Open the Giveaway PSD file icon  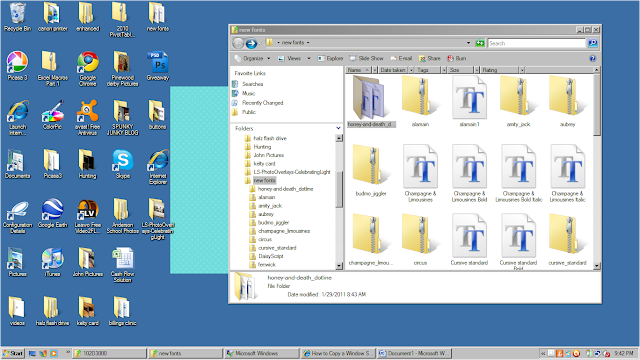(158, 65)
